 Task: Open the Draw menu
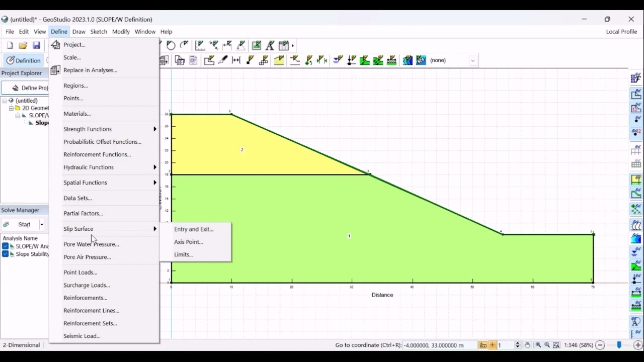coord(79,32)
